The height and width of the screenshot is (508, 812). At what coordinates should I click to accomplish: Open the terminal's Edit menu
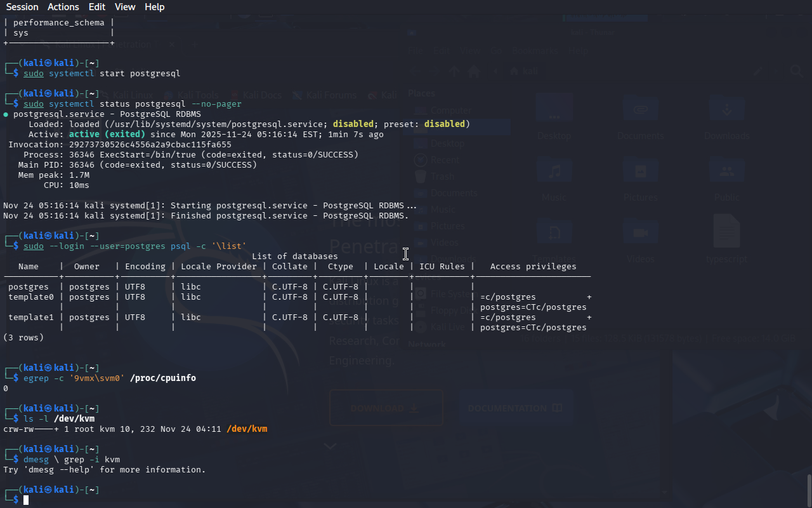[x=97, y=7]
